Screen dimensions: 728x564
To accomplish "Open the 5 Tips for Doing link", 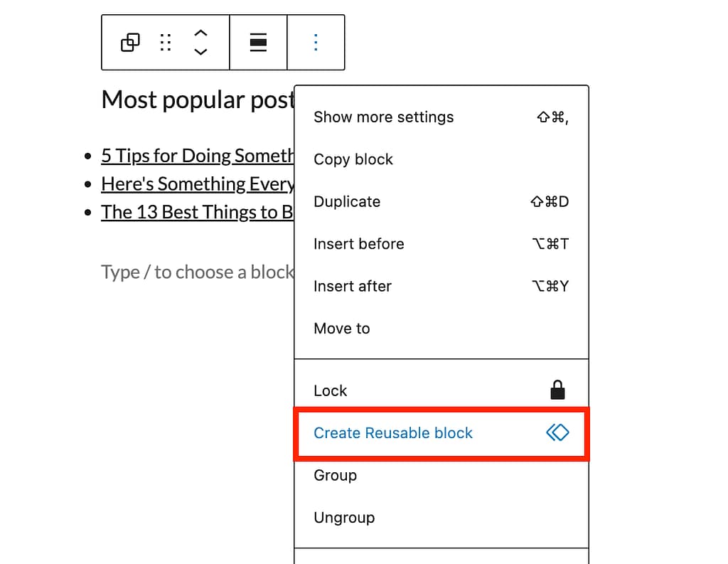I will (x=197, y=156).
